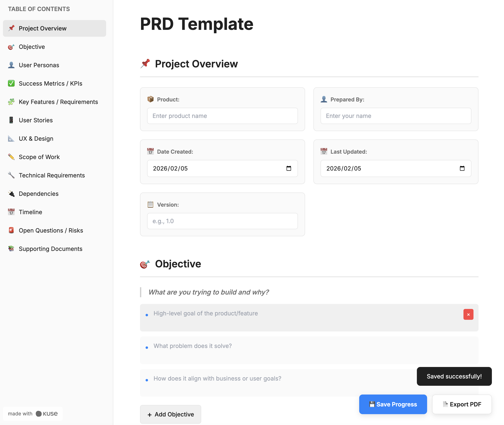
Task: Click the Key Features puzzle piece icon
Action: (x=11, y=102)
